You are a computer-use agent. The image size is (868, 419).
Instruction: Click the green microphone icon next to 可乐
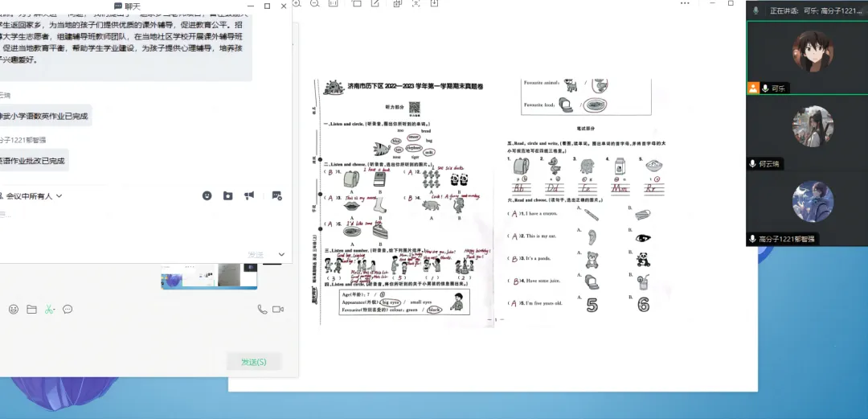point(766,88)
